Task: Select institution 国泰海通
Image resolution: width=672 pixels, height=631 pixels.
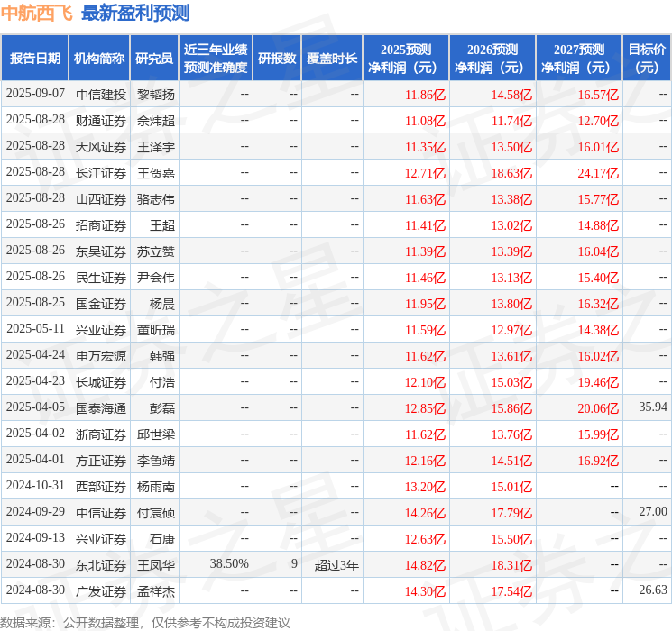Action: pyautogui.click(x=101, y=408)
